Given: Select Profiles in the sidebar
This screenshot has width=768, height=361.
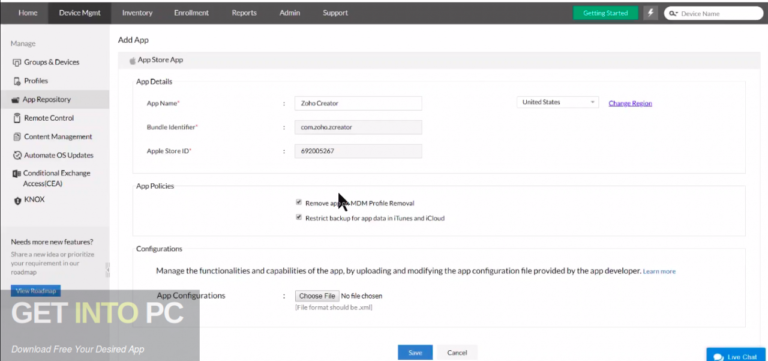Looking at the screenshot, I should click(x=36, y=81).
